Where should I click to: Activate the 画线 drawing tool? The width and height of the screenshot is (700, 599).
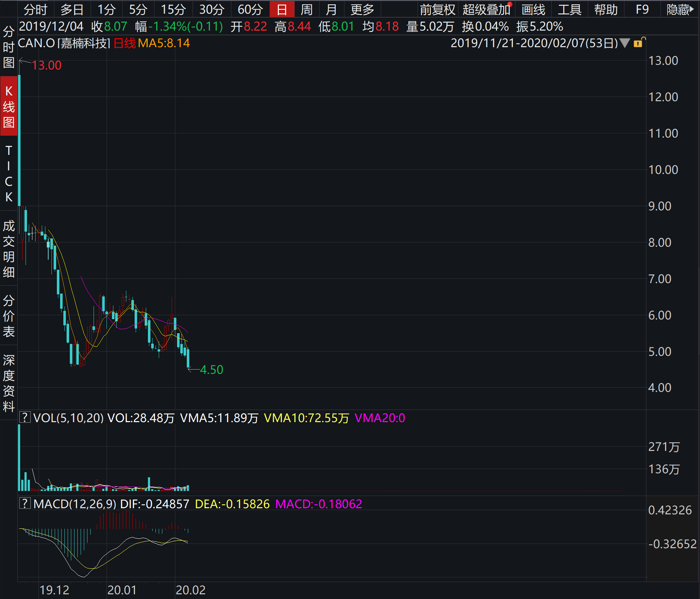click(x=533, y=9)
